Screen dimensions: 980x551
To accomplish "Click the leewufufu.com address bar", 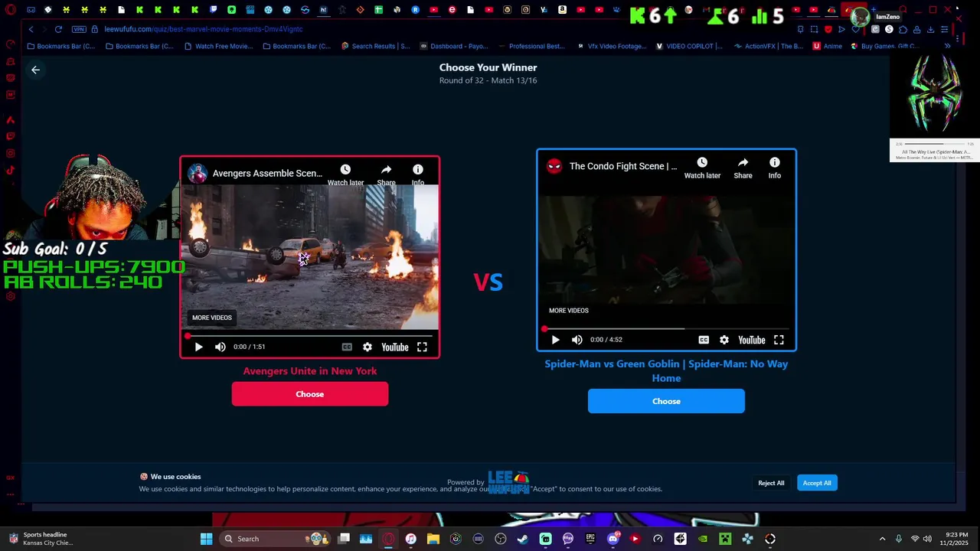I will 204,29.
